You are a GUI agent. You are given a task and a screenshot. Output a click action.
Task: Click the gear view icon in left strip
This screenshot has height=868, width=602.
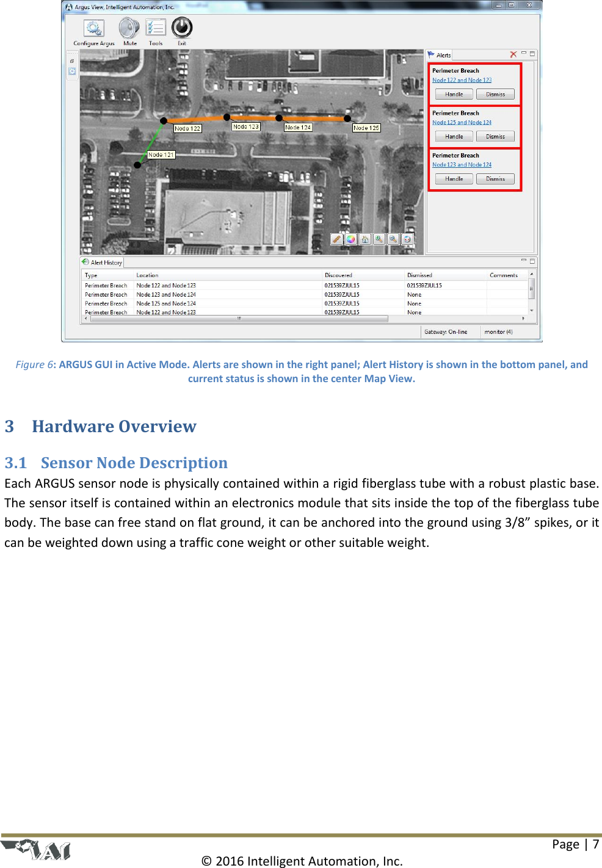(72, 71)
